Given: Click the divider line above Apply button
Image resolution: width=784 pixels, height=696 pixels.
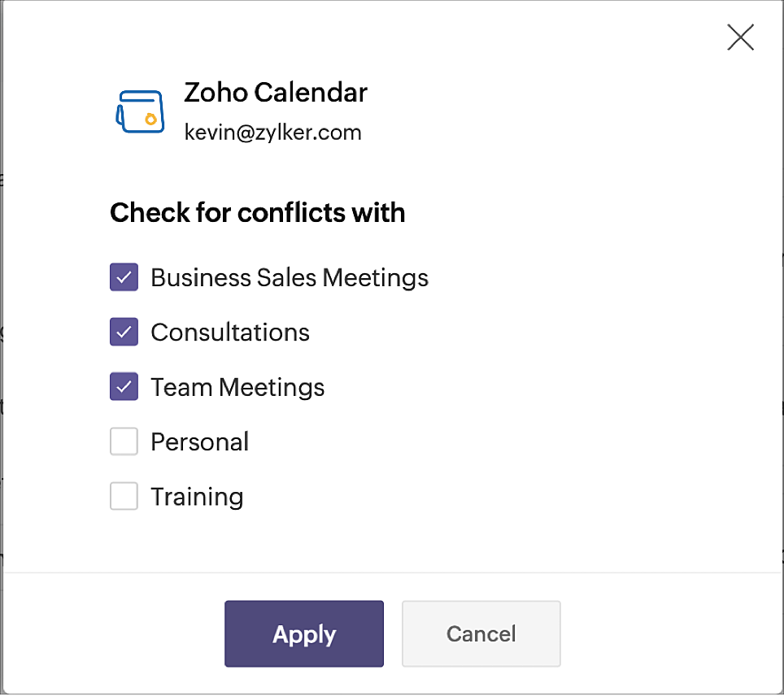Looking at the screenshot, I should point(392,572).
